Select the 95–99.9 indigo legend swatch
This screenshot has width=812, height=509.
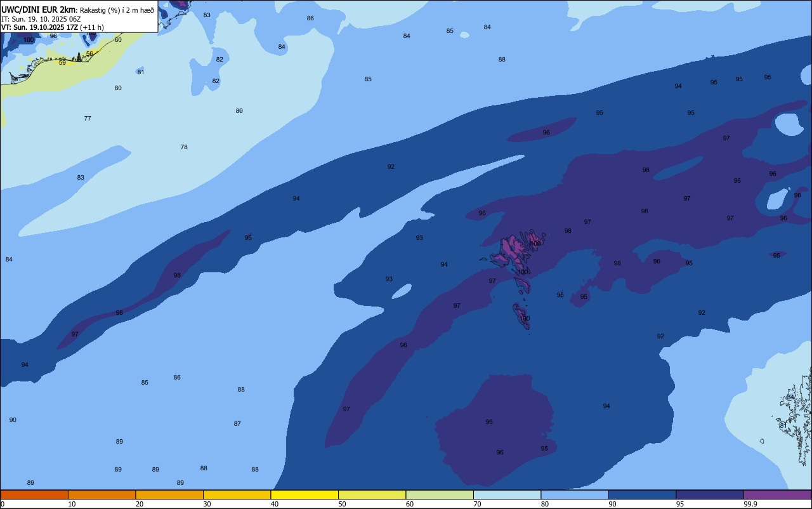pos(710,494)
